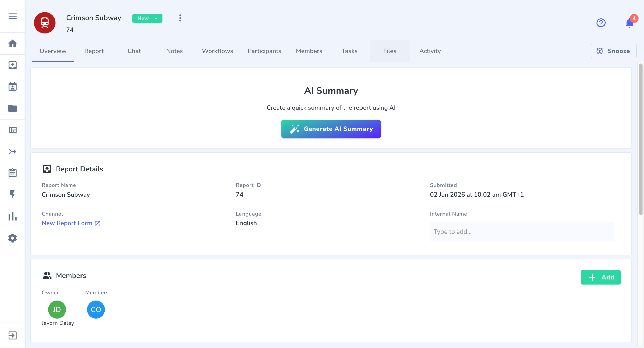Screen dimensions: 644x348
Task: Open the contacts calendar sidebar icon
Action: [12, 87]
